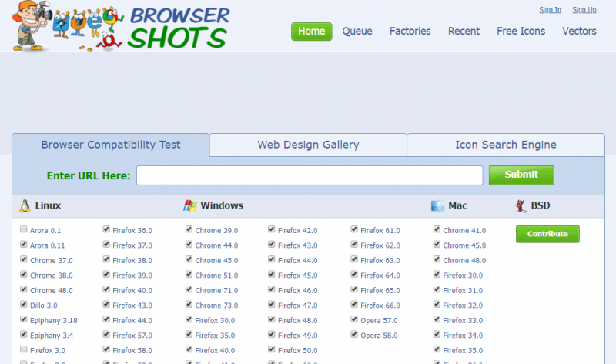616x364 pixels.
Task: Click the Contribute button
Action: (547, 234)
